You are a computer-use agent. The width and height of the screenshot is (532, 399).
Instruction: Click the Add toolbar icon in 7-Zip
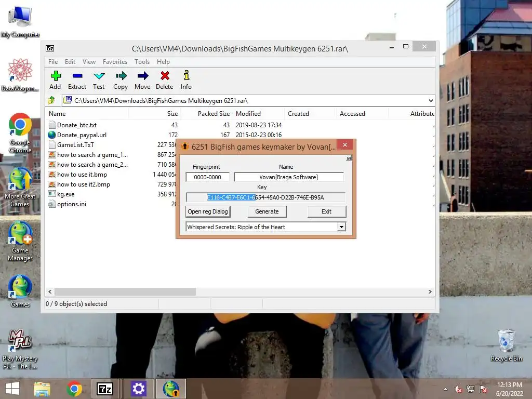pyautogui.click(x=55, y=76)
